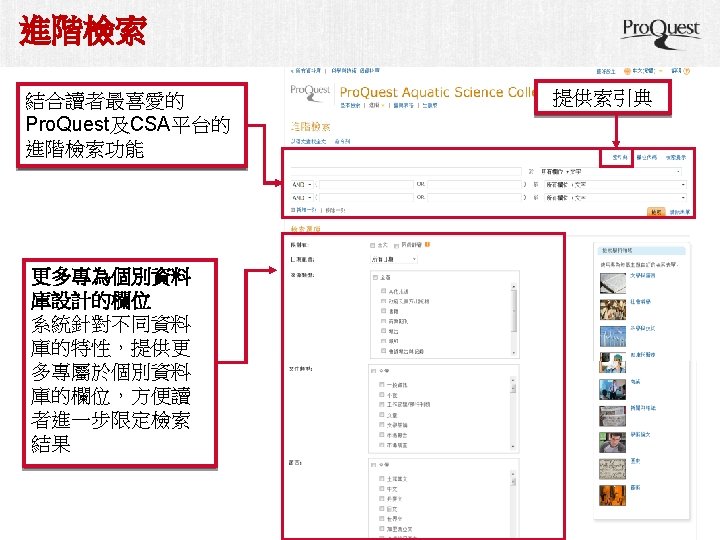Open the crowd social sciences thumbnail
The height and width of the screenshot is (540, 720).
[613, 309]
